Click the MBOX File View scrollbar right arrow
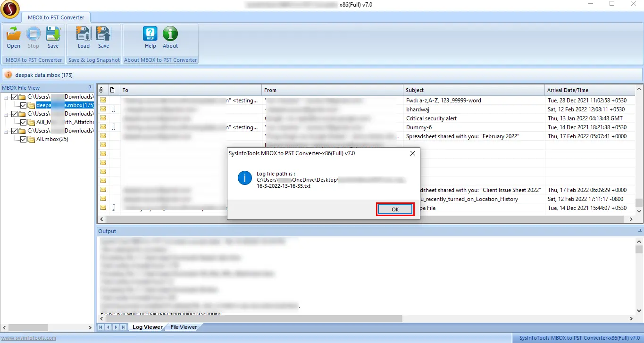Viewport: 644px width, 343px height. [91, 327]
